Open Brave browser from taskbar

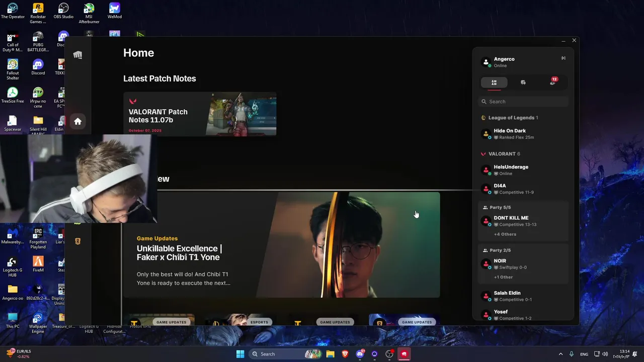(x=345, y=354)
